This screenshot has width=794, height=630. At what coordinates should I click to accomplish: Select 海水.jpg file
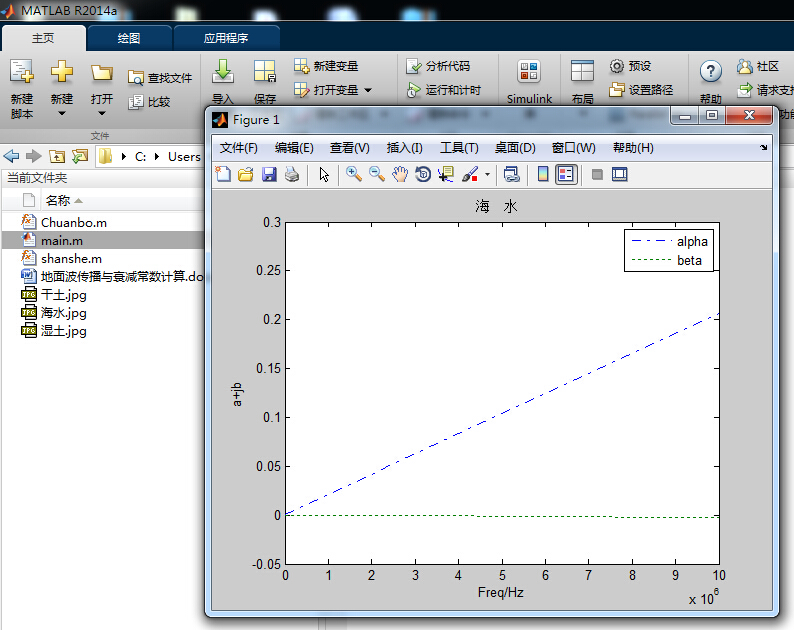tap(64, 313)
